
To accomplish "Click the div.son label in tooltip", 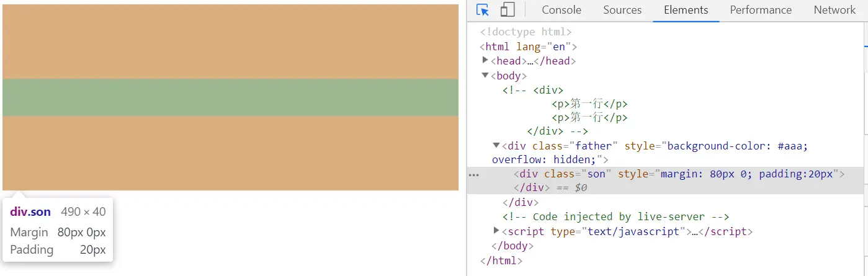I will click(30, 211).
